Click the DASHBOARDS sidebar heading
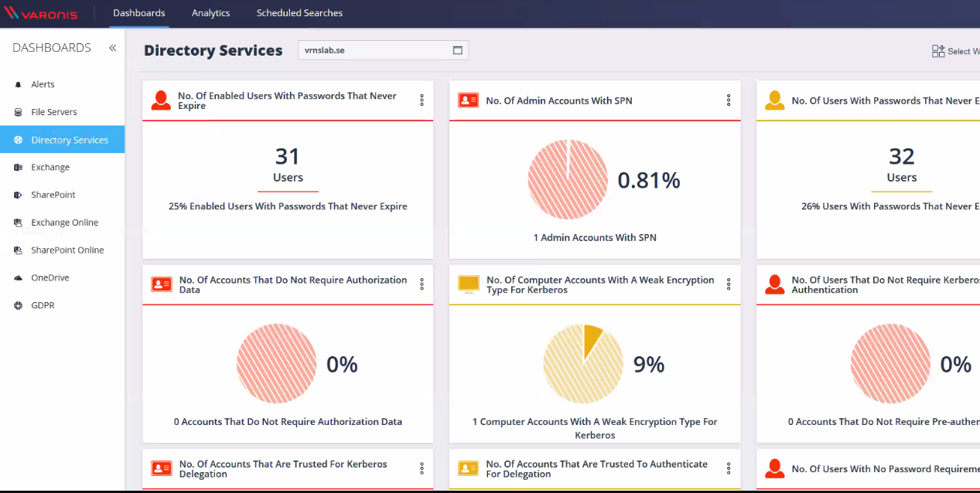 (x=52, y=48)
